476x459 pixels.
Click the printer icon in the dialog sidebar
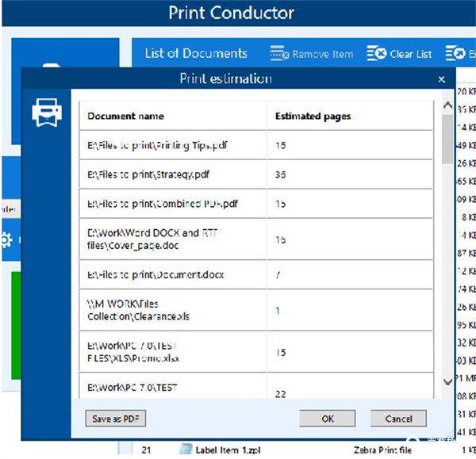[46, 113]
